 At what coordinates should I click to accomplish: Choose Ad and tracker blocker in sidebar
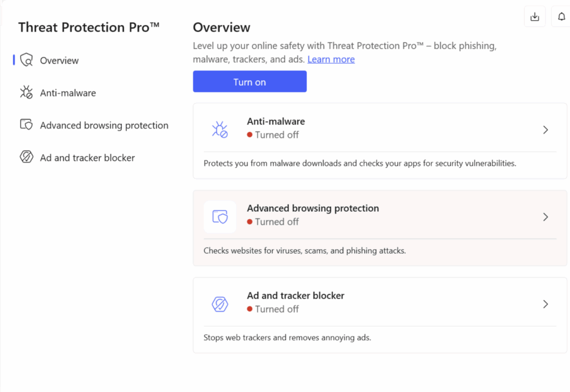coord(87,157)
